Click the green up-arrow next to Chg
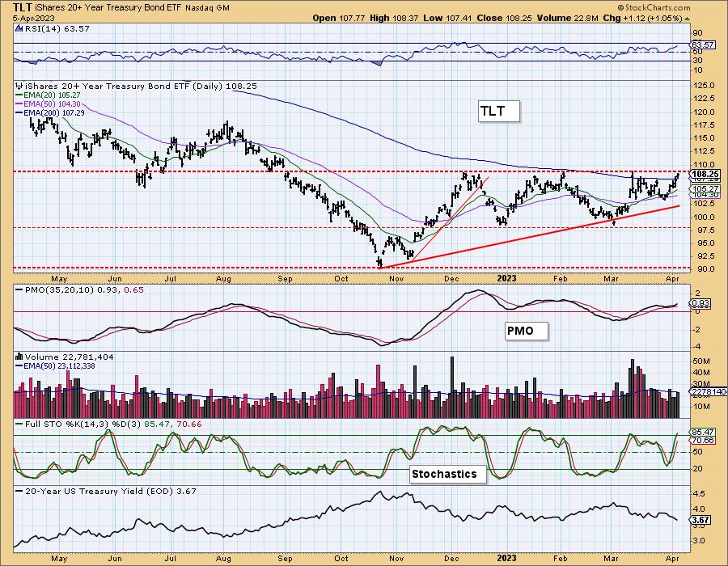The height and width of the screenshot is (566, 728). click(687, 19)
